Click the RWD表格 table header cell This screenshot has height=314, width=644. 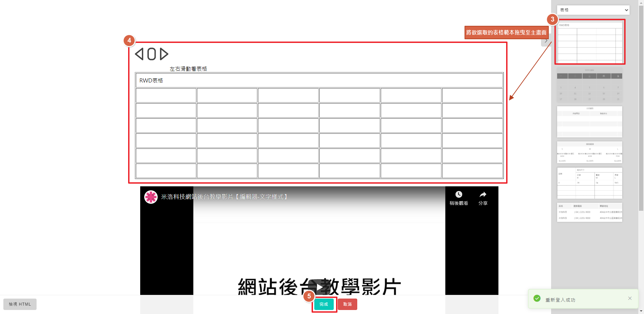pos(319,80)
